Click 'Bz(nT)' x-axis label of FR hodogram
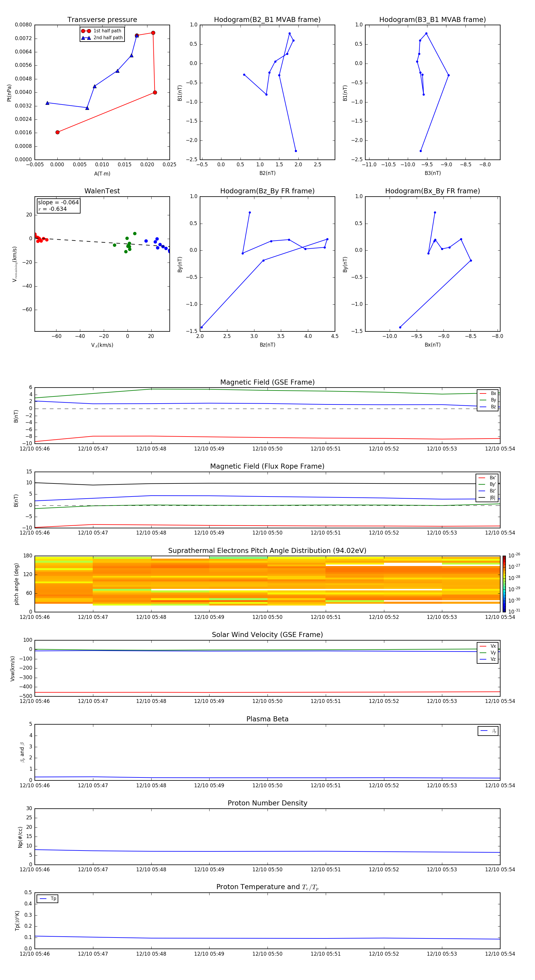The width and height of the screenshot is (535, 980). click(267, 345)
